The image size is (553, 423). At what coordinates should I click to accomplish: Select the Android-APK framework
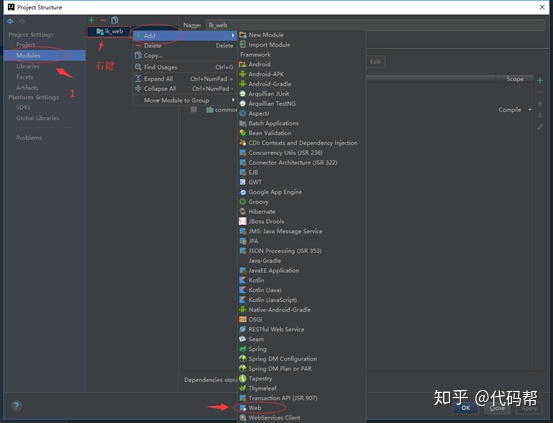[x=302, y=74]
